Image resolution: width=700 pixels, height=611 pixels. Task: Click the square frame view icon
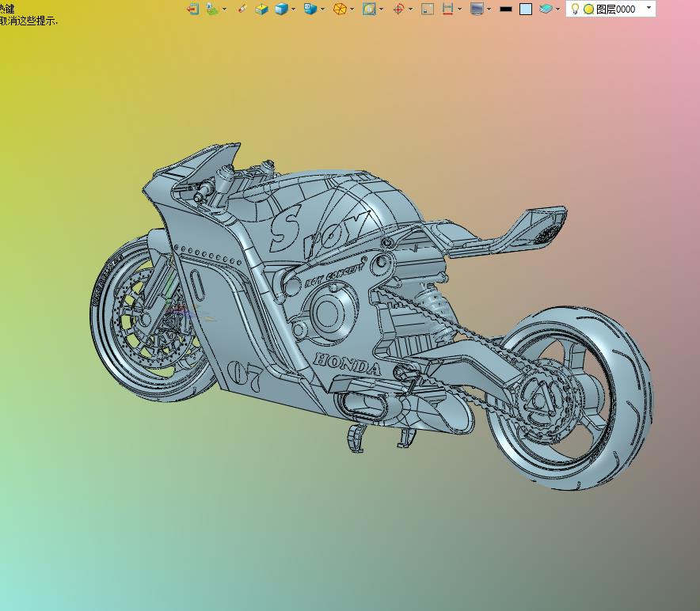[x=369, y=9]
